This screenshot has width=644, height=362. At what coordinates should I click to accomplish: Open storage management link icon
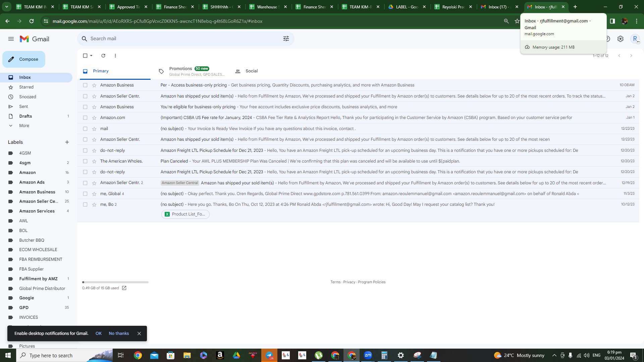(x=124, y=288)
